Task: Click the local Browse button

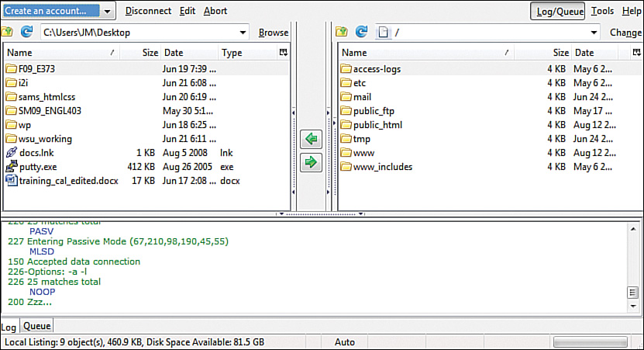Action: click(273, 33)
